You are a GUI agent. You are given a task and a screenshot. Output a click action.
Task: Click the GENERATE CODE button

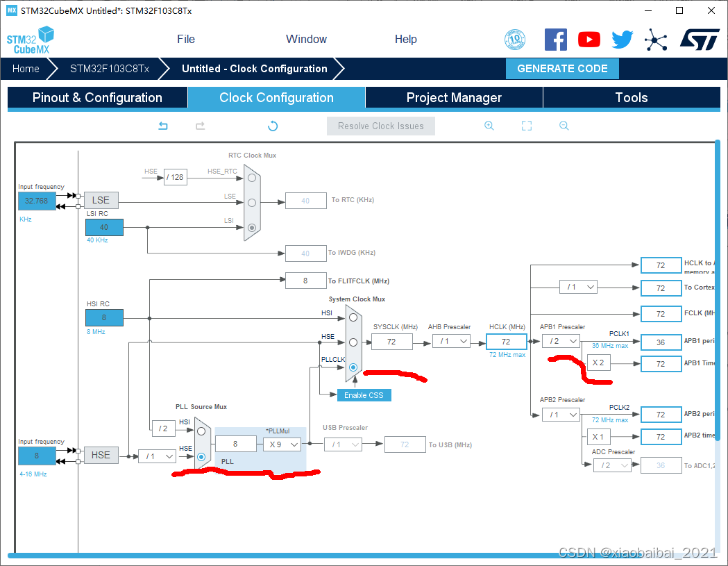coord(562,69)
